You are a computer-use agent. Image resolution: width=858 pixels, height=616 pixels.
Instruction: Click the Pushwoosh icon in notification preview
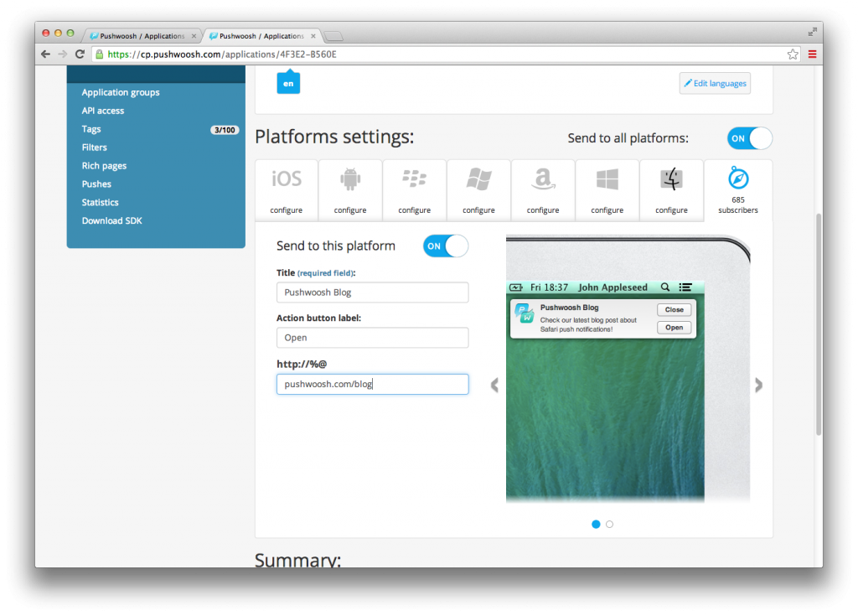525,313
